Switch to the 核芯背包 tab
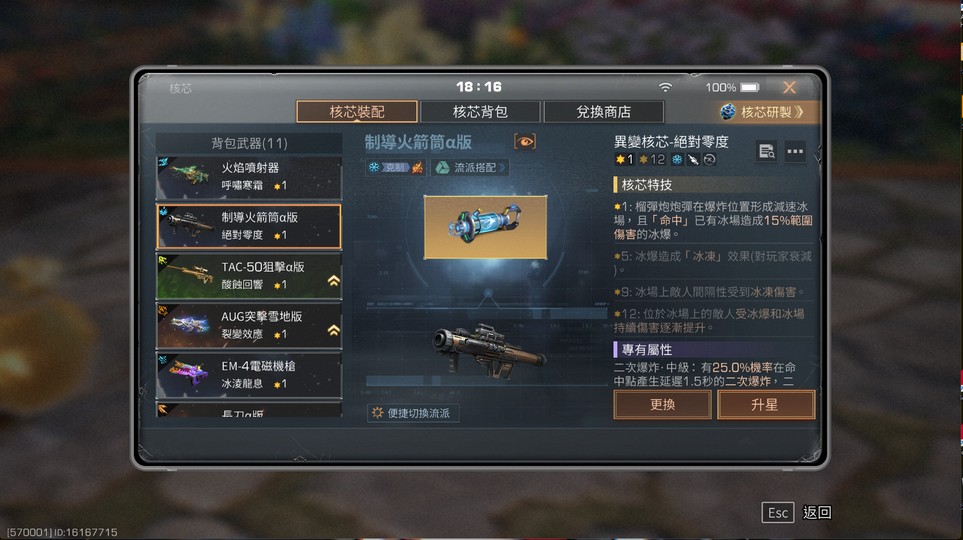Screen dimensions: 963x540 (480, 112)
